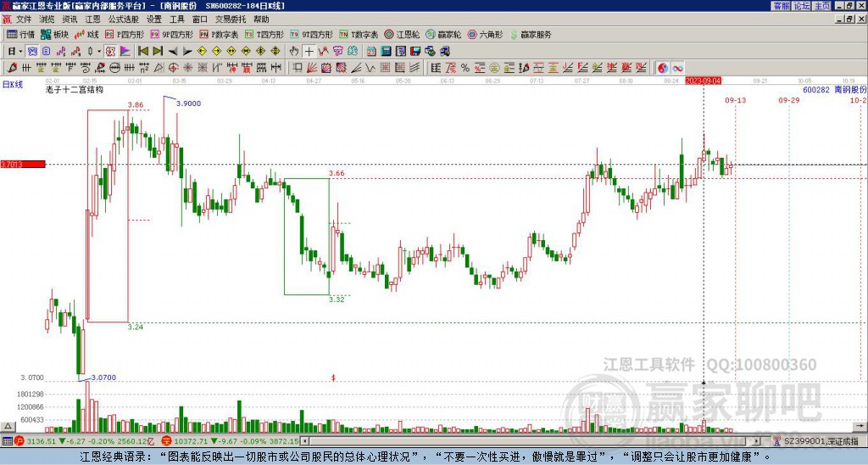The image size is (868, 465).
Task: Select the angle line tool
Action: [356, 68]
